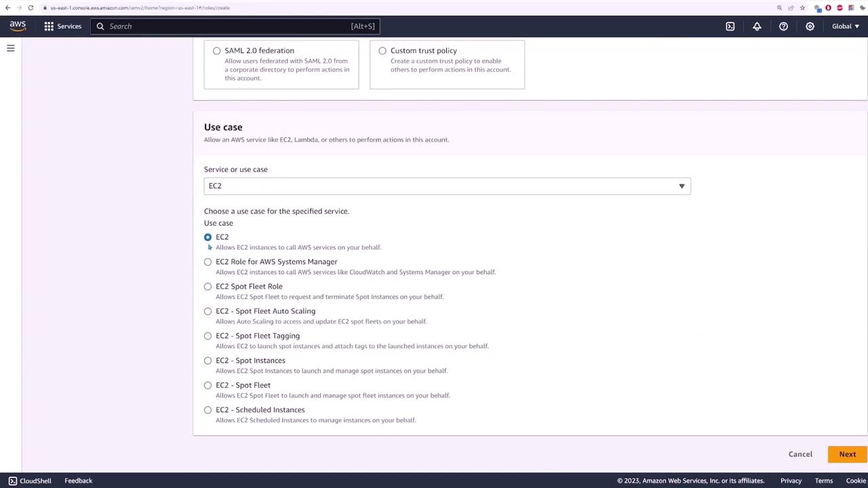Click the CloudShell icon in the footer
Image resolution: width=868 pixels, height=488 pixels.
(x=13, y=481)
